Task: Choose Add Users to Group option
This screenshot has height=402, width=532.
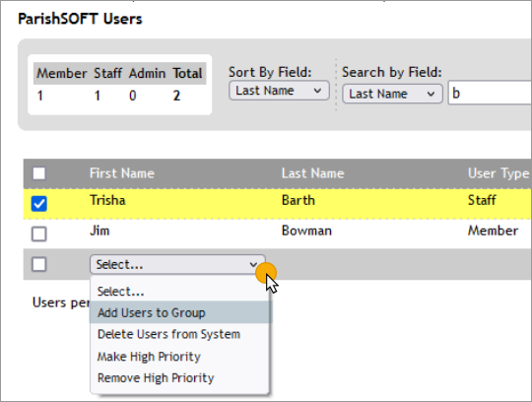Action: click(180, 312)
